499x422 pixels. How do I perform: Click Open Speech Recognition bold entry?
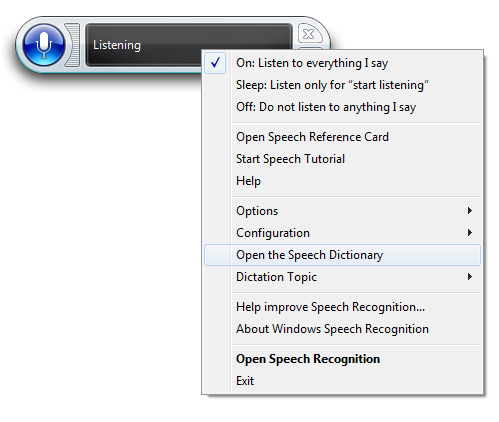[342, 359]
